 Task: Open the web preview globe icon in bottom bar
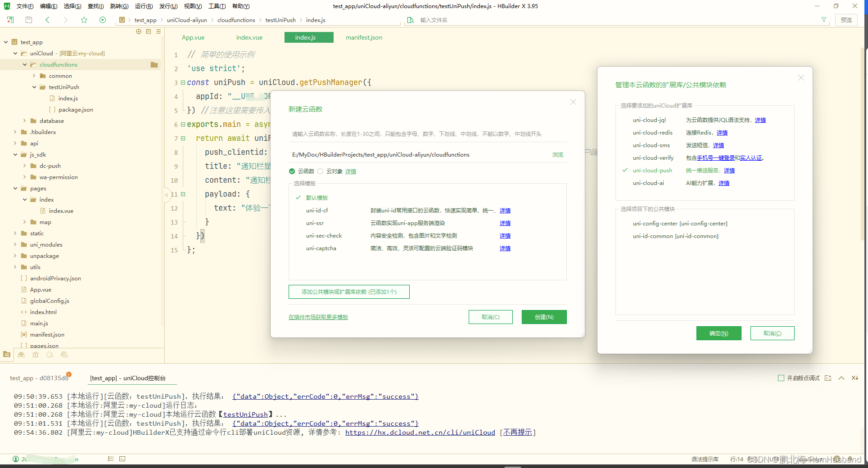click(64, 355)
